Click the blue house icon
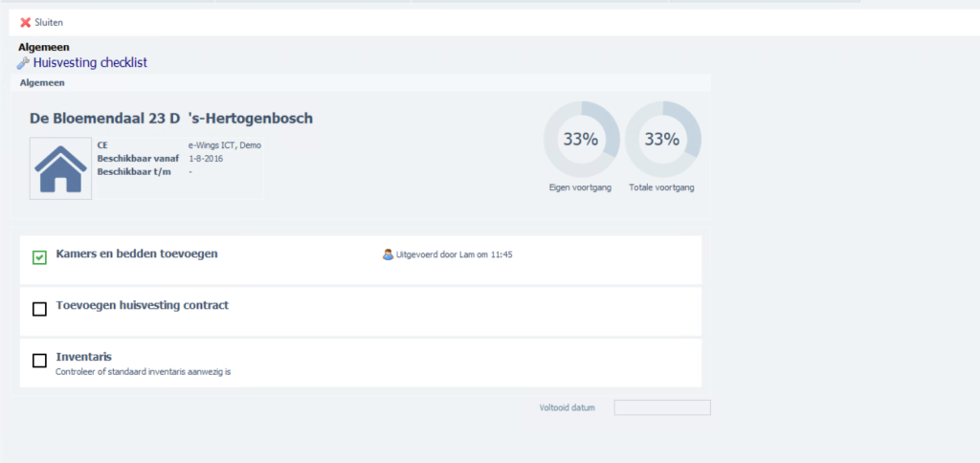This screenshot has width=980, height=463. click(60, 168)
